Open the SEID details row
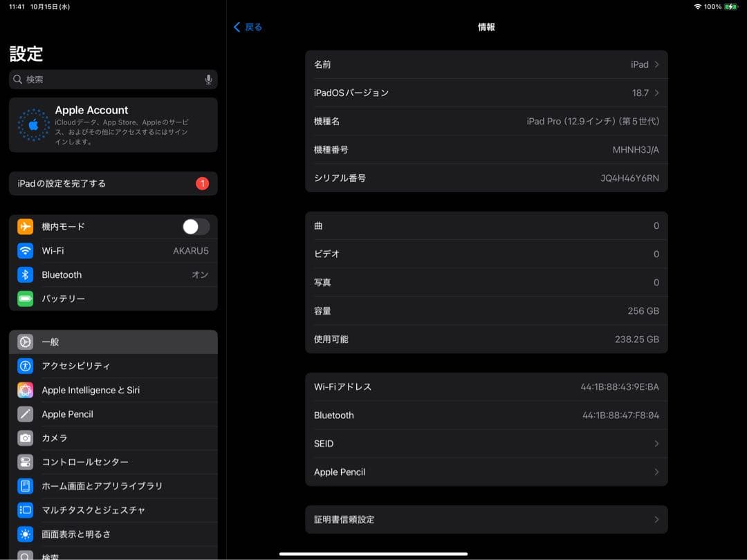Image resolution: width=747 pixels, height=560 pixels. pyautogui.click(x=486, y=443)
